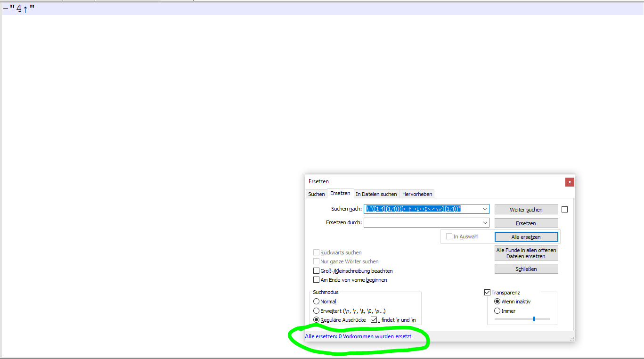Click Alle ersetzen
Image resolution: width=644 pixels, height=359 pixels.
click(526, 237)
